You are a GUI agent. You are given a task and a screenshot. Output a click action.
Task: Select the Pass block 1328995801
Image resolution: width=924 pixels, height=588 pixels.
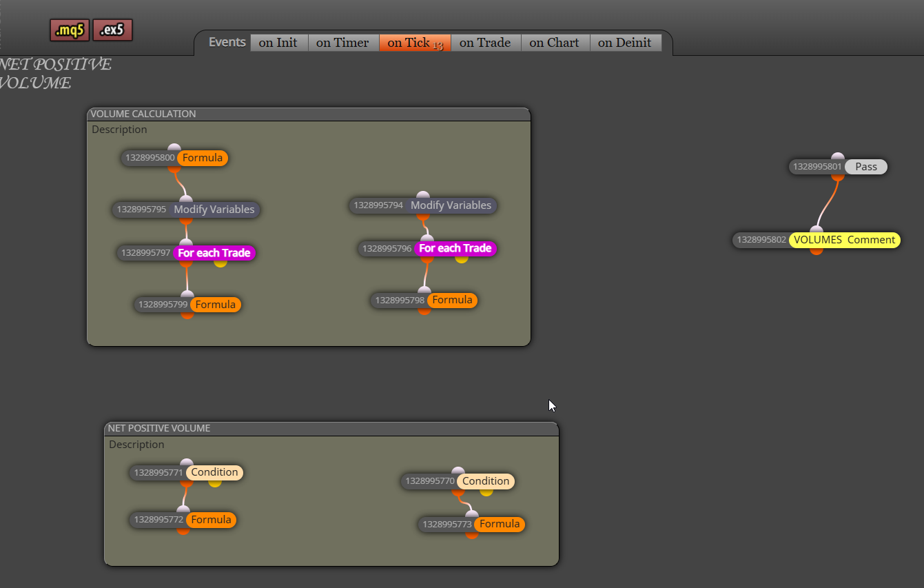[838, 167]
